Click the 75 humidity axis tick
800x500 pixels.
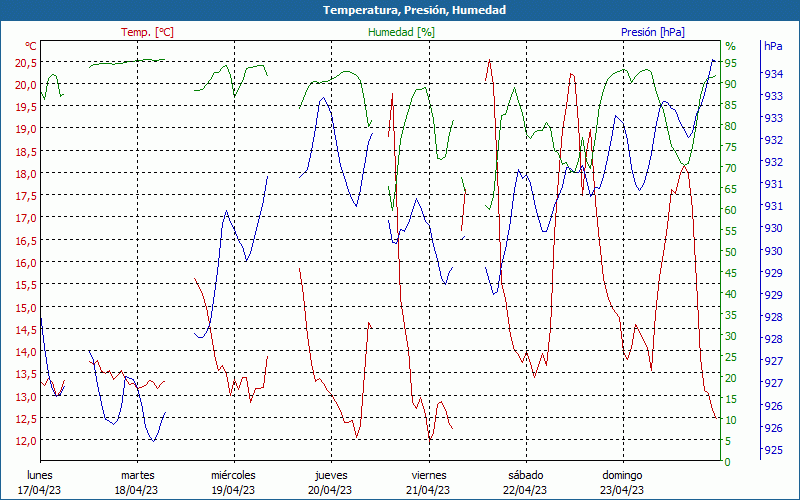pyautogui.click(x=731, y=147)
